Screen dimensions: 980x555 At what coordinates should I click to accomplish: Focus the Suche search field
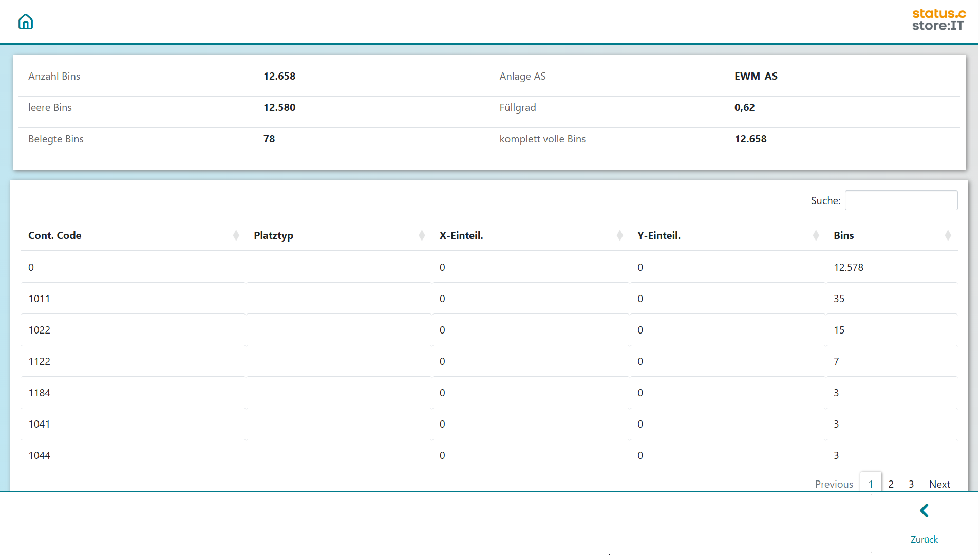coord(901,200)
